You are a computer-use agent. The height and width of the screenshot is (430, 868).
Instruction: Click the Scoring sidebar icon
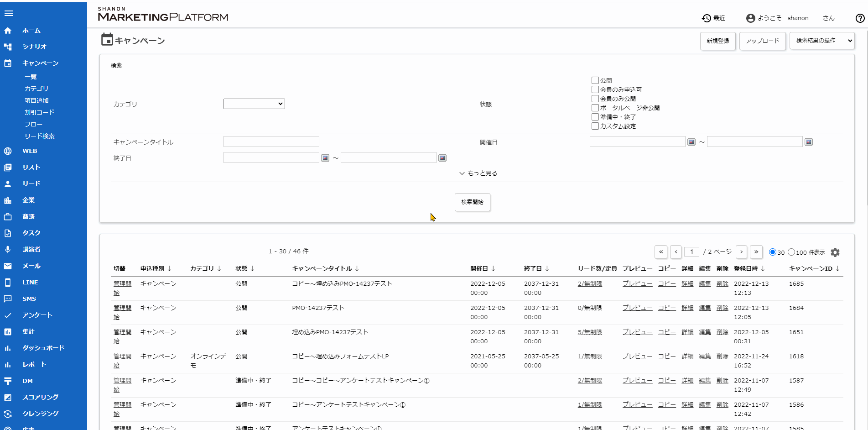click(x=8, y=398)
